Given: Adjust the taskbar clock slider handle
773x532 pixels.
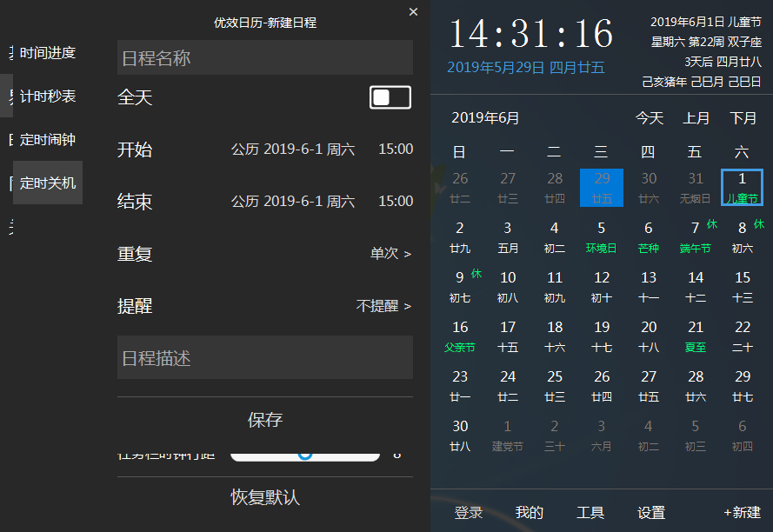Looking at the screenshot, I should (305, 454).
